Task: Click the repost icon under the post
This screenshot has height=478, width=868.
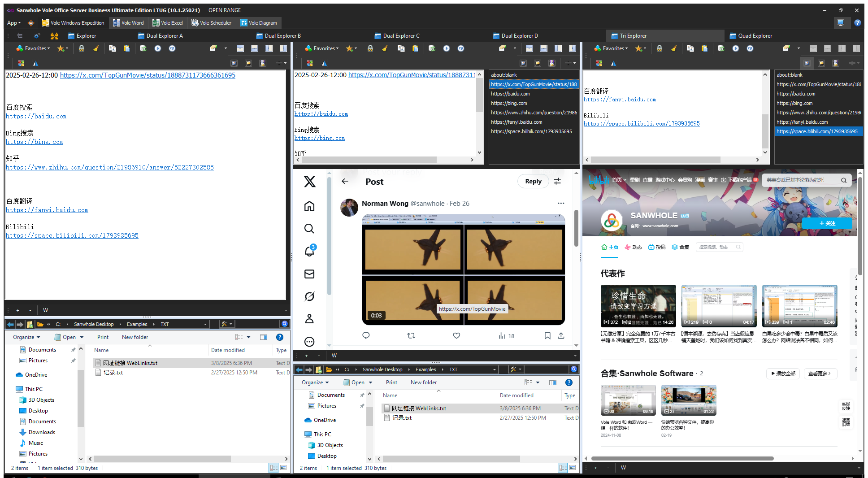Action: coord(411,335)
